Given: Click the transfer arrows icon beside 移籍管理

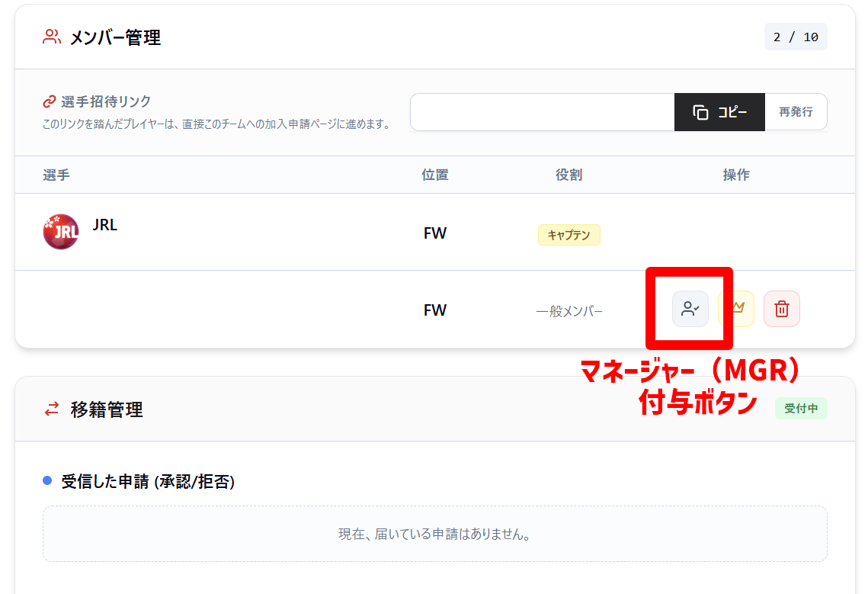Looking at the screenshot, I should 52,409.
